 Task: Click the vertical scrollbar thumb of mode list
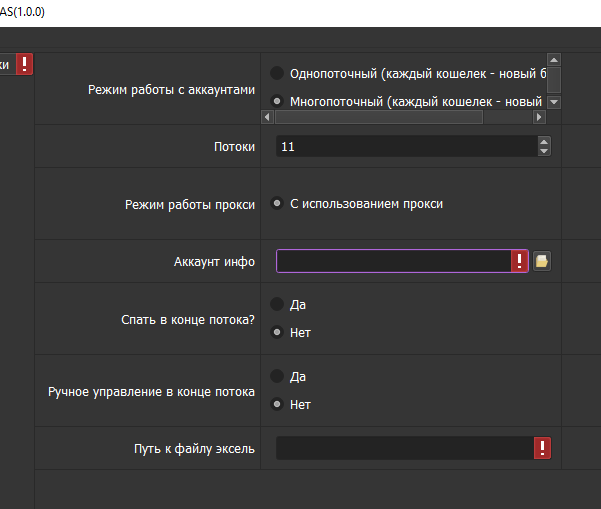(x=554, y=80)
